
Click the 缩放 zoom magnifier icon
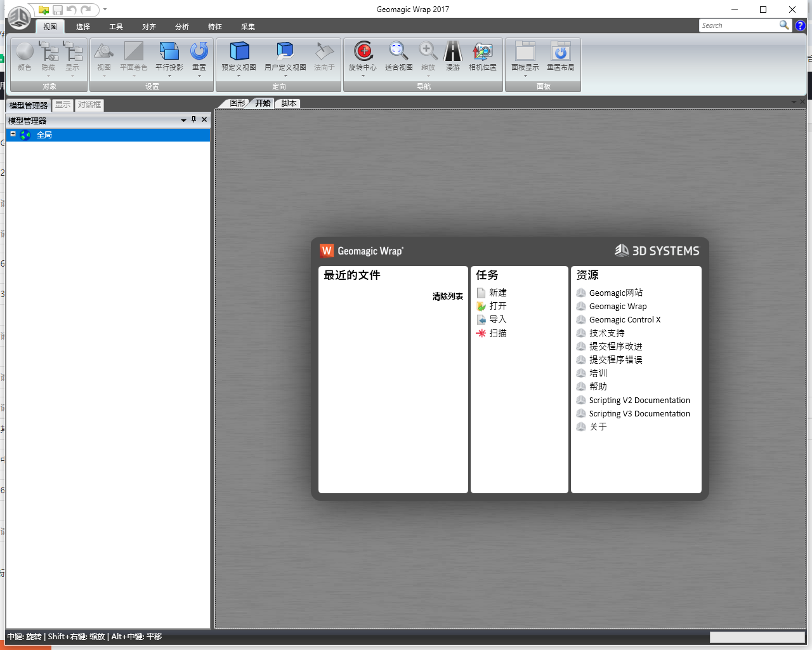(428, 51)
